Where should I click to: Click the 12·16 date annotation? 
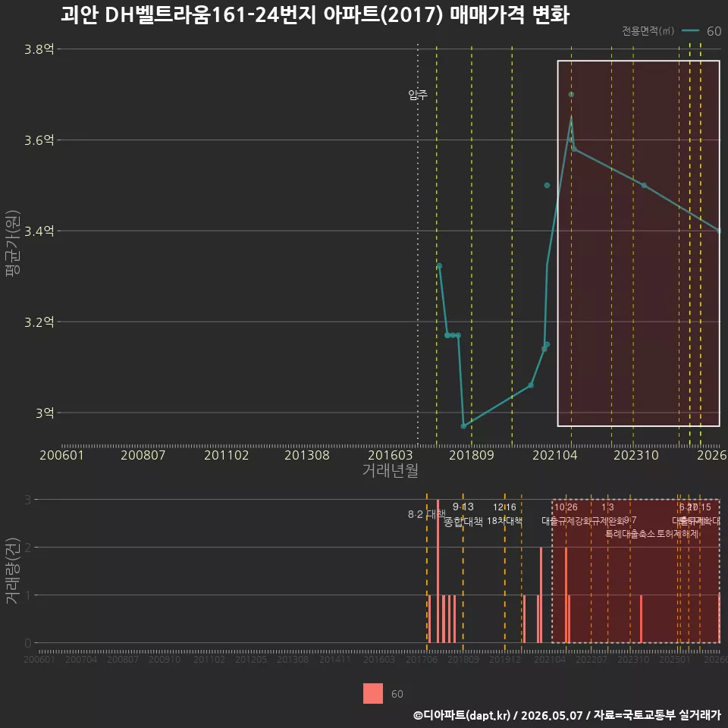coord(505,507)
